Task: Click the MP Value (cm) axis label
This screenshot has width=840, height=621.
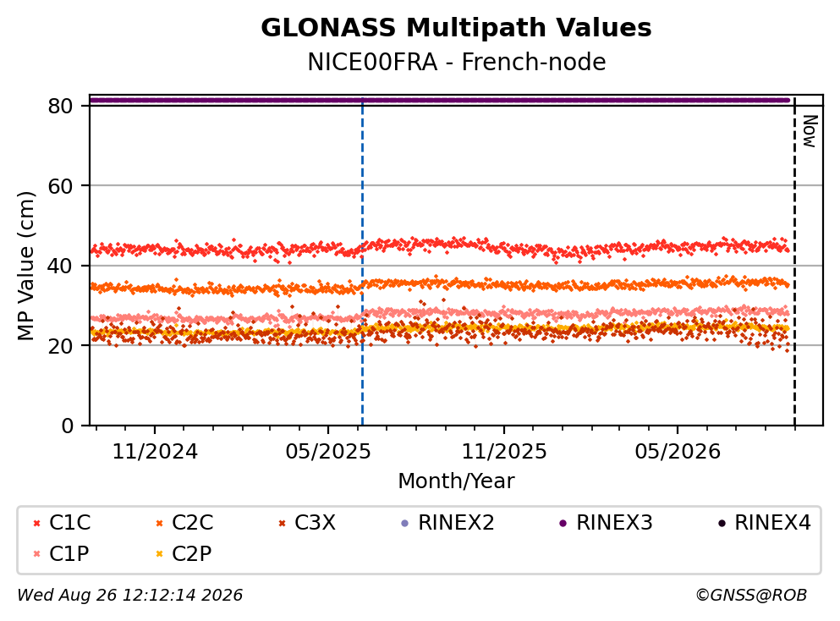Action: 25,266
